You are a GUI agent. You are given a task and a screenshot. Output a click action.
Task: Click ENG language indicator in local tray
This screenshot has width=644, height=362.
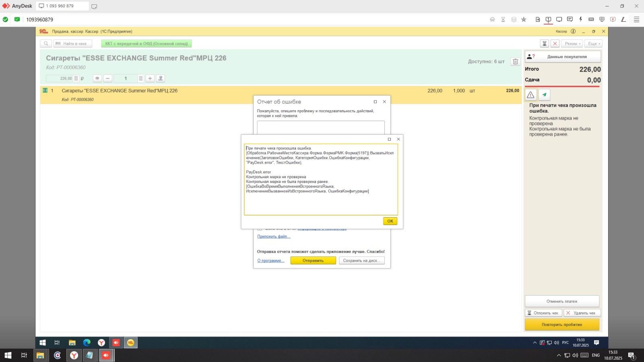[x=596, y=355]
